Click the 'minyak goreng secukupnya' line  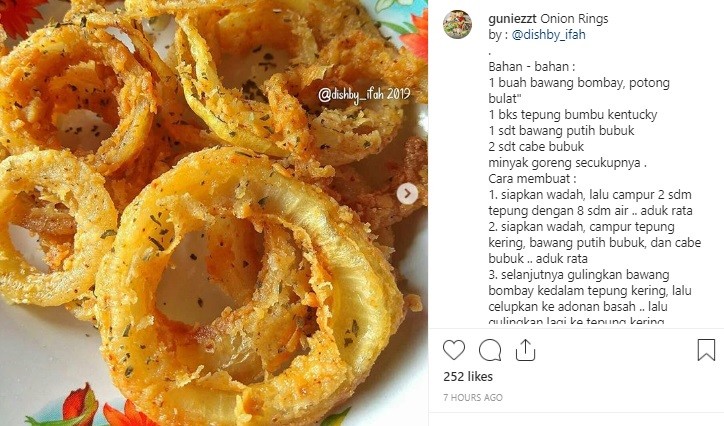click(x=567, y=163)
